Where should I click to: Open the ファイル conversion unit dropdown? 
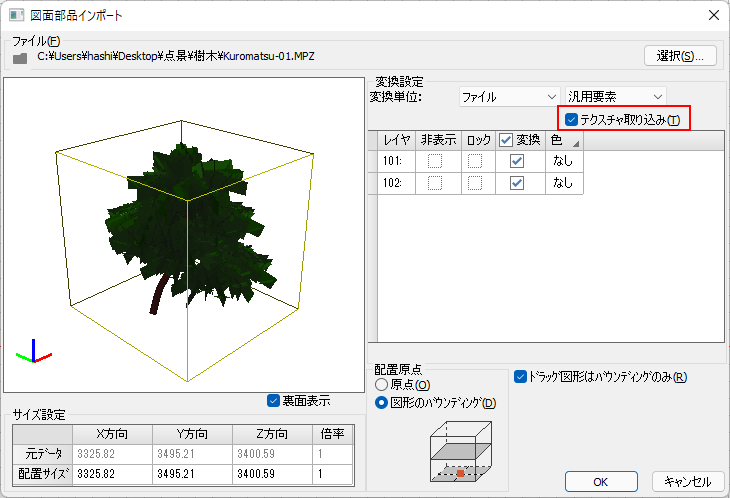click(509, 97)
